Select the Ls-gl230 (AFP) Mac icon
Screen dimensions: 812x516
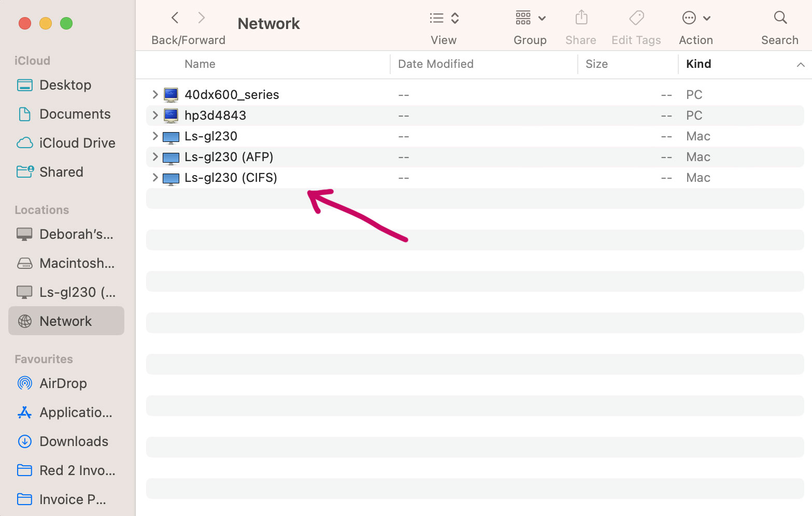171,157
